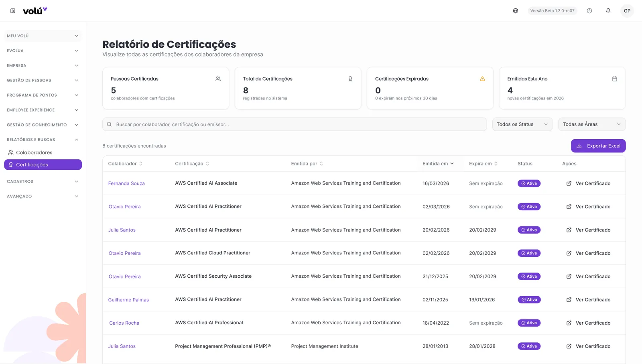Image resolution: width=642 pixels, height=364 pixels.
Task: Sort by Expira em column
Action: tap(483, 164)
